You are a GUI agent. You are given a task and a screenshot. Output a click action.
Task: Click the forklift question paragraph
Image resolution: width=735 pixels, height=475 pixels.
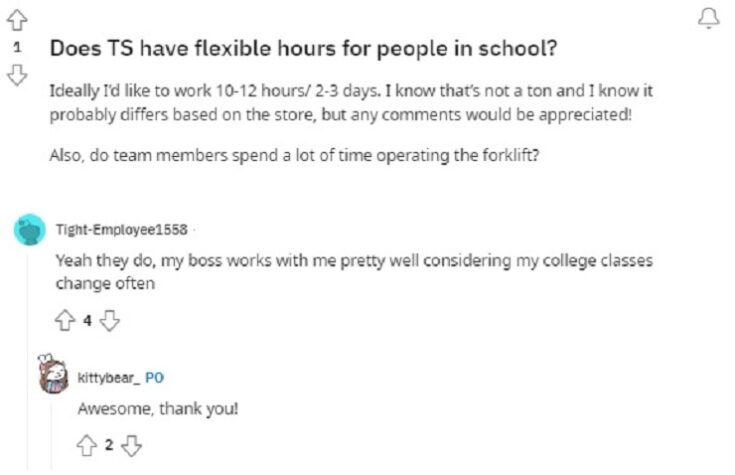point(294,155)
